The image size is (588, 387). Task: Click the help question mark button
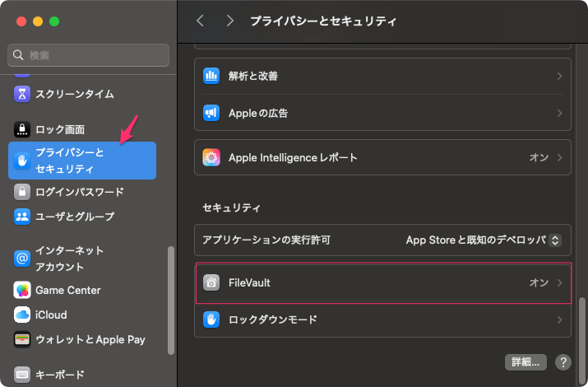click(x=563, y=362)
